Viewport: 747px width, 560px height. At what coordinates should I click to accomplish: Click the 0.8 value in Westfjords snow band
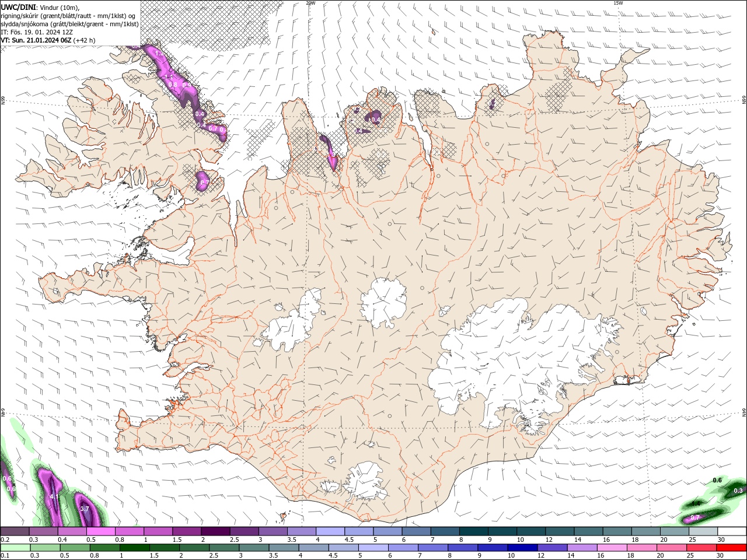pos(173,85)
